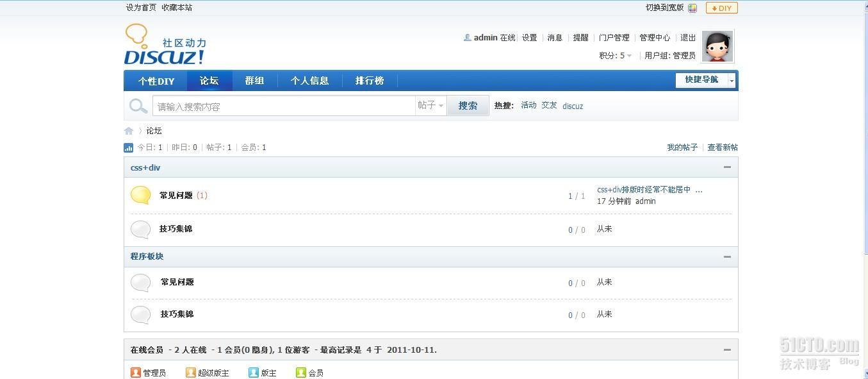Image resolution: width=868 pixels, height=379 pixels.
Task: Open 提醒 notifications link
Action: [580, 38]
